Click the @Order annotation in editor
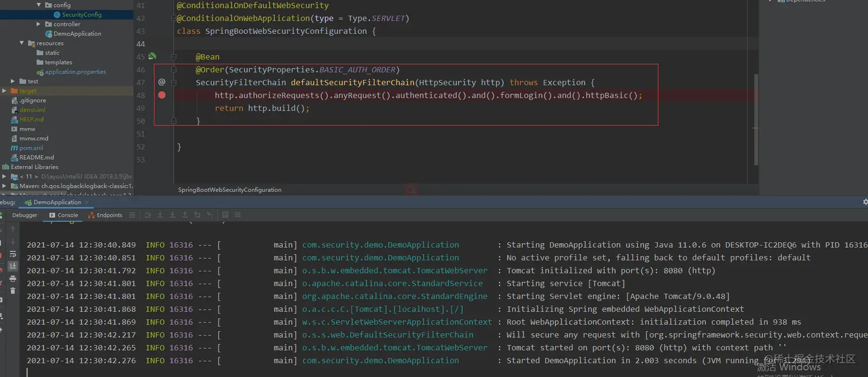 pos(210,70)
